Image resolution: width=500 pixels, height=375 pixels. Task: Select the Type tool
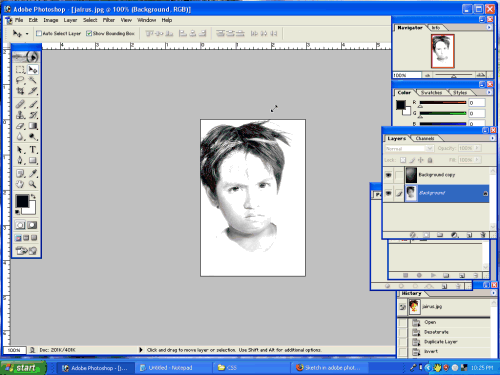tap(33, 150)
